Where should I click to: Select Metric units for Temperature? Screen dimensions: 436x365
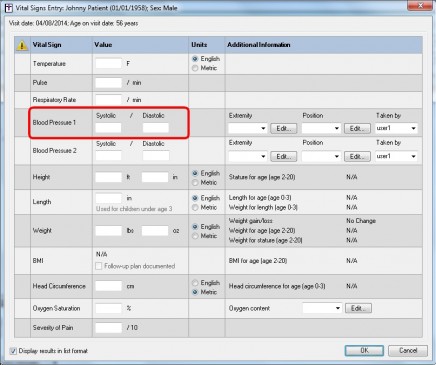pyautogui.click(x=195, y=68)
